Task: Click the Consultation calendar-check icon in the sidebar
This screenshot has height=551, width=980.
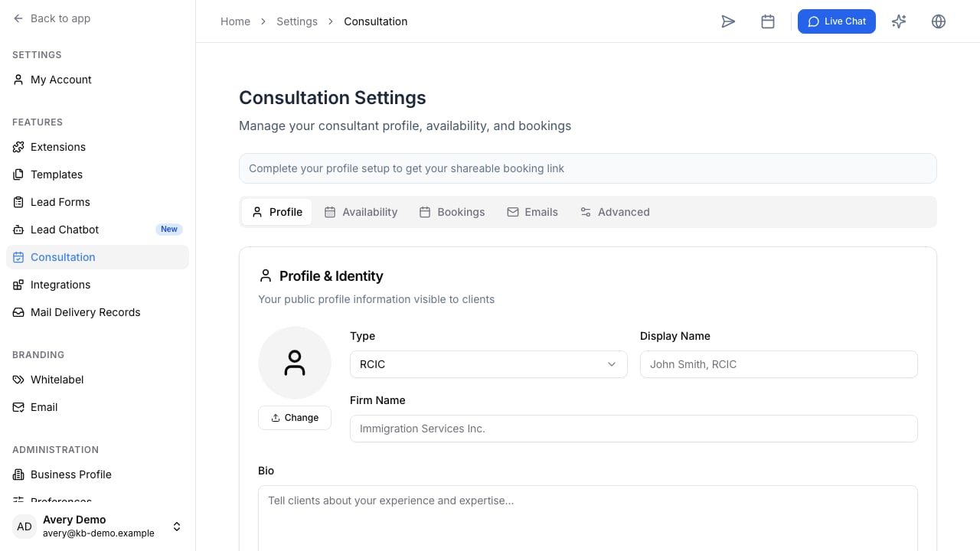Action: (18, 257)
